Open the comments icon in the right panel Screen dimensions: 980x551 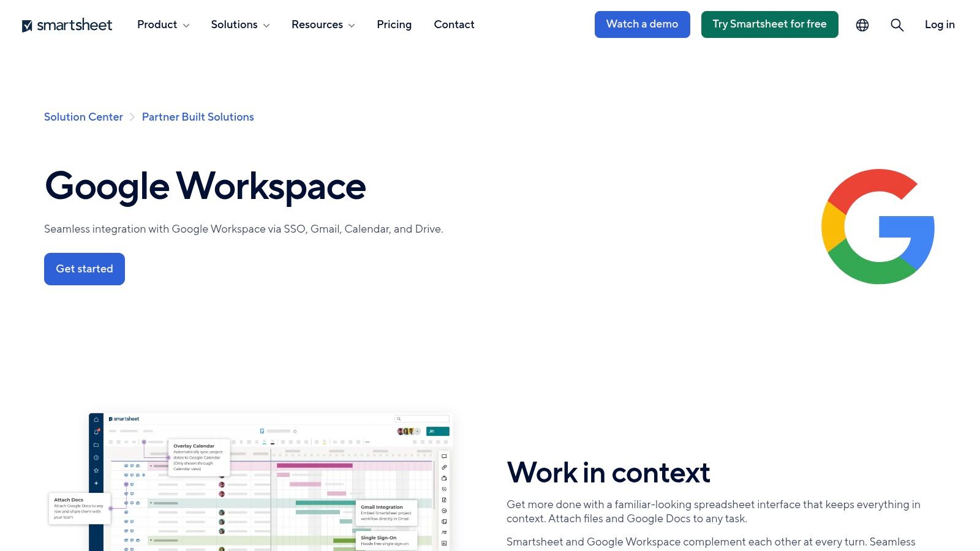pos(443,456)
